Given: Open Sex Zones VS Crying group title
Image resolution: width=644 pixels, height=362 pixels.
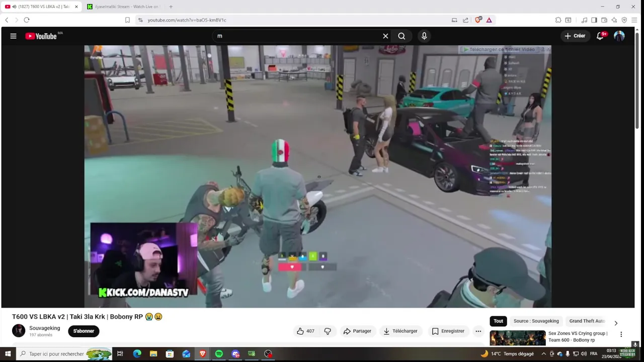Looking at the screenshot, I should tap(578, 336).
